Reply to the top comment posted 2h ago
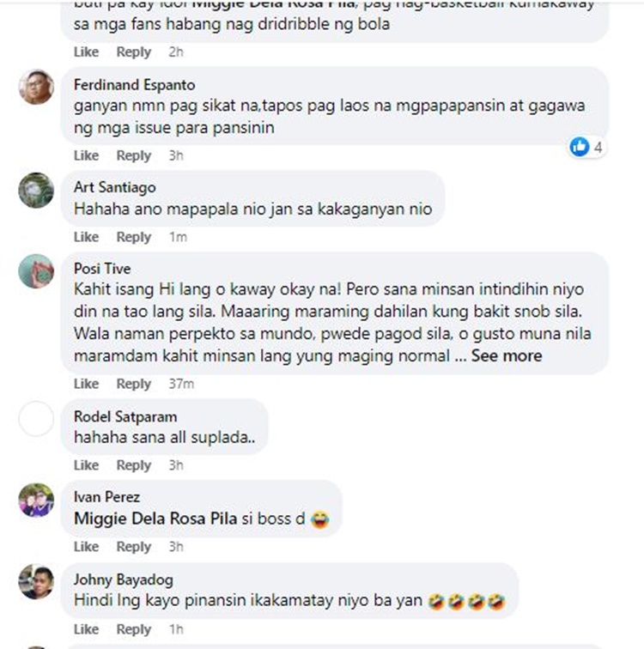The height and width of the screenshot is (649, 644). click(x=134, y=52)
